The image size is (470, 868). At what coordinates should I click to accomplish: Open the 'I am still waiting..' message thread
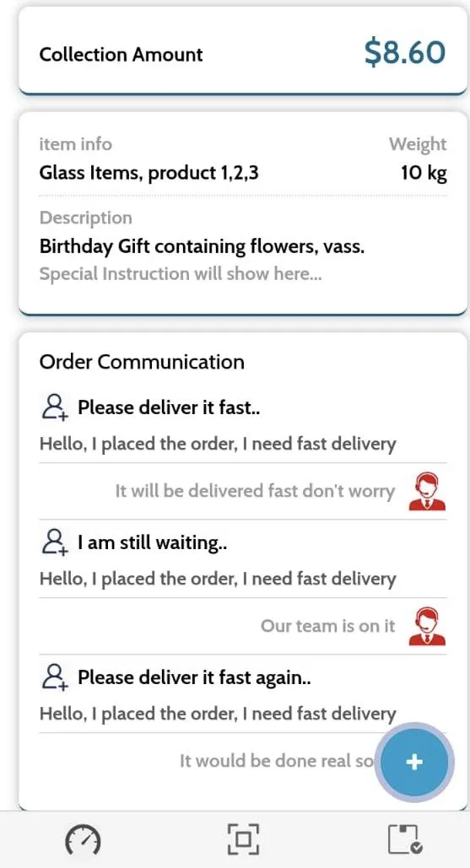pos(153,542)
